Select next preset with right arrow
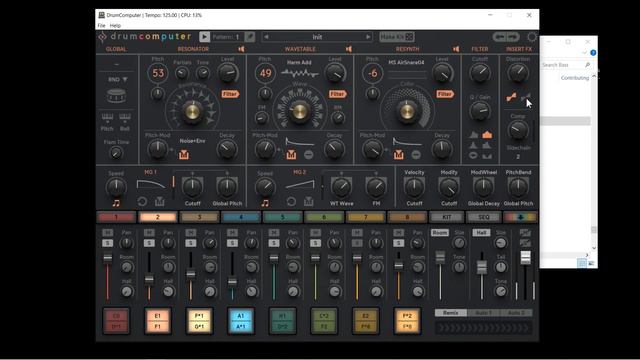The width and height of the screenshot is (640, 360). 368,37
